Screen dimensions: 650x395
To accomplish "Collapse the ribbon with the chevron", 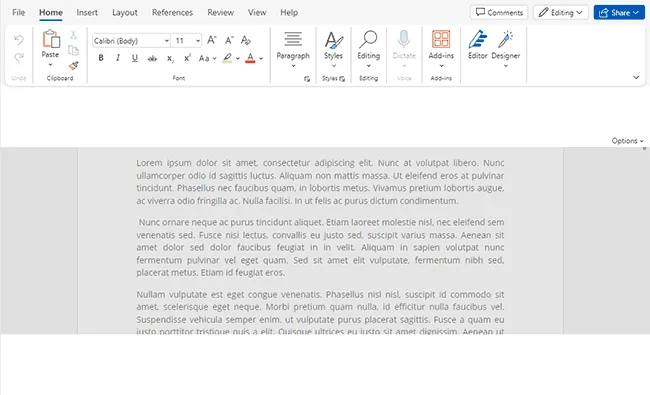I will pyautogui.click(x=636, y=77).
